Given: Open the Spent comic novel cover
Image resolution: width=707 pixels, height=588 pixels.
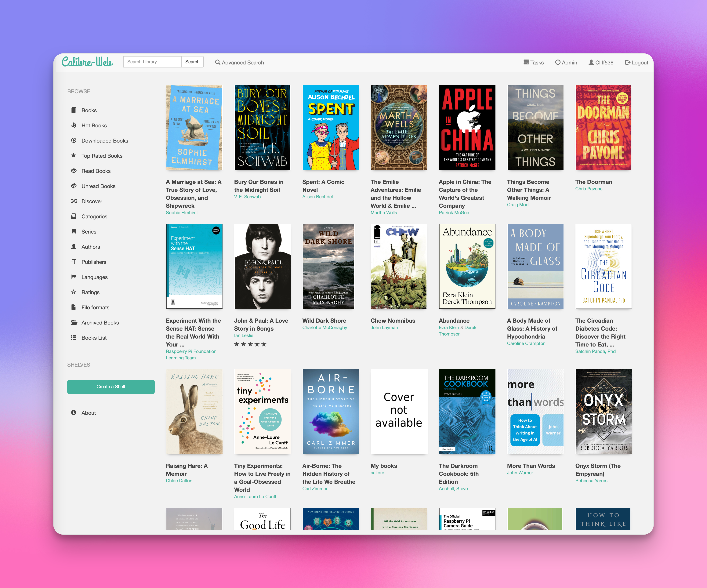Looking at the screenshot, I should point(331,128).
